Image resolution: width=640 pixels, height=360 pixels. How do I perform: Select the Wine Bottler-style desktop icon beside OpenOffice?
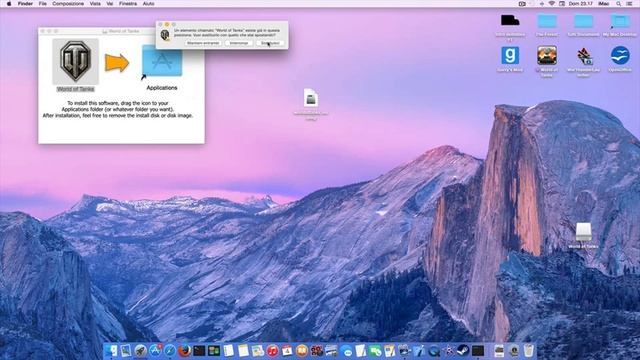pyautogui.click(x=584, y=56)
